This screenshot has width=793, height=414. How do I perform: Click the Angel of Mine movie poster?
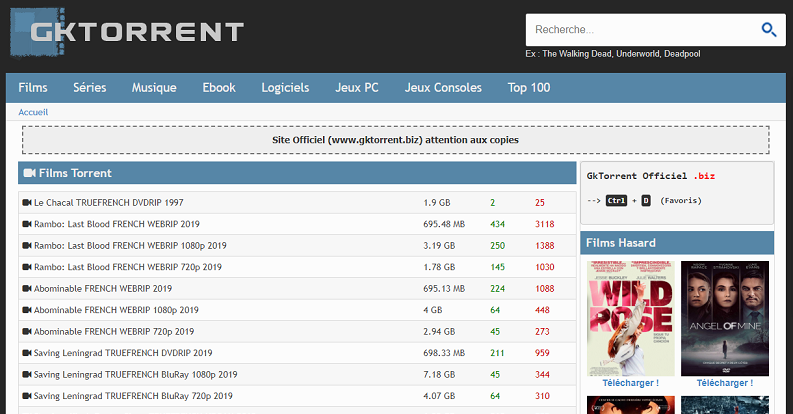725,318
